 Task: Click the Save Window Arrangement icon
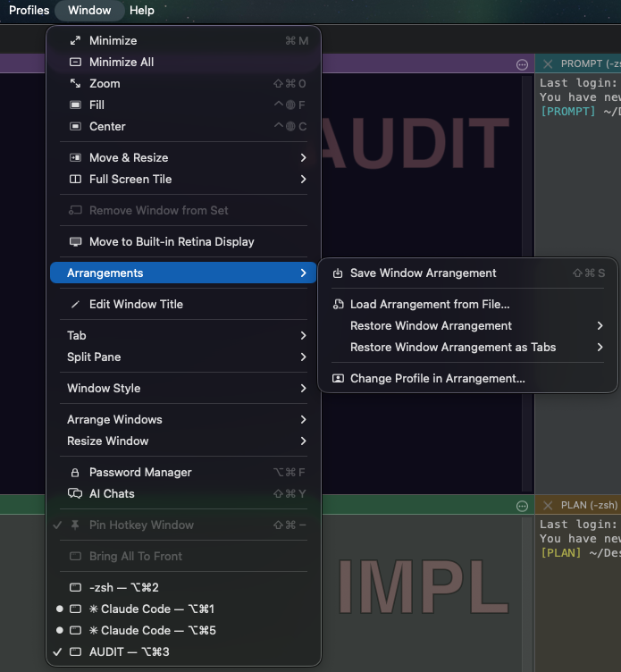[x=338, y=273]
